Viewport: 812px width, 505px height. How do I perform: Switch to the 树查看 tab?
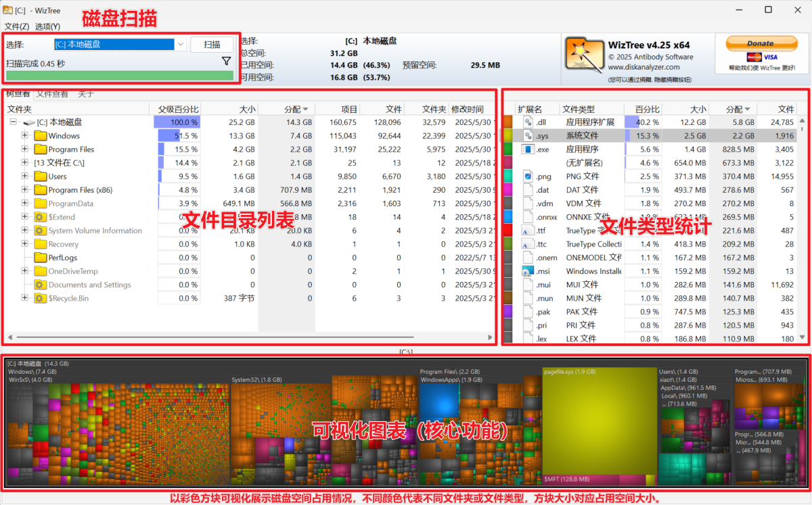[18, 94]
